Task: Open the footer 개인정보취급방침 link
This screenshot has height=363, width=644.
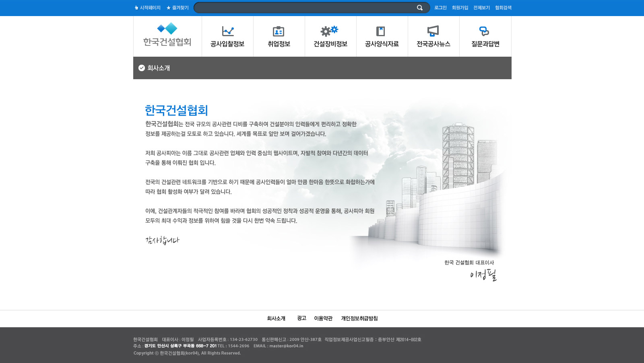Action: (x=359, y=318)
